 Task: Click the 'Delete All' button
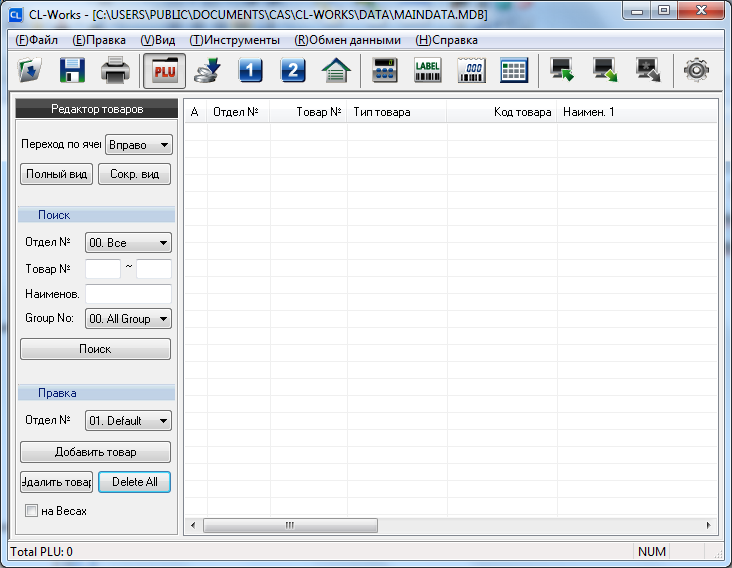click(134, 482)
